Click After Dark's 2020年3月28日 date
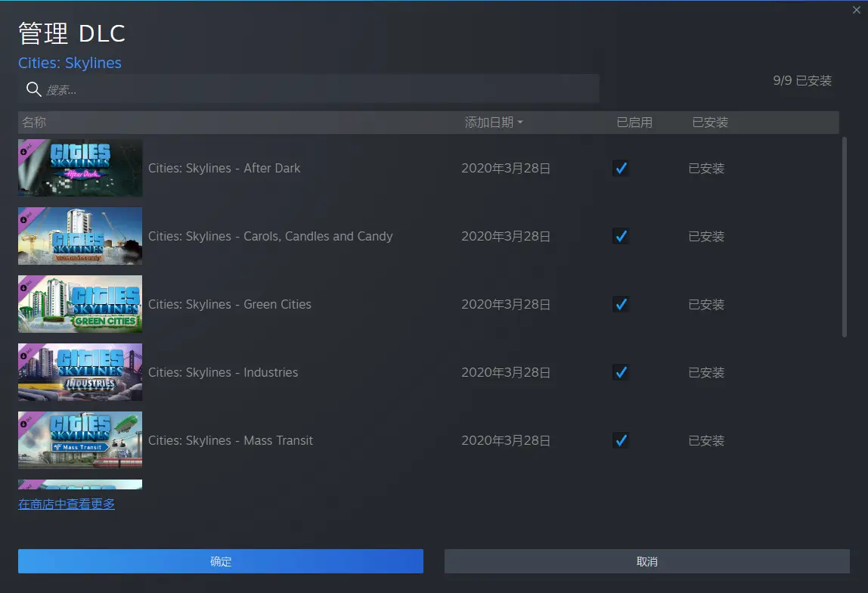 [506, 168]
